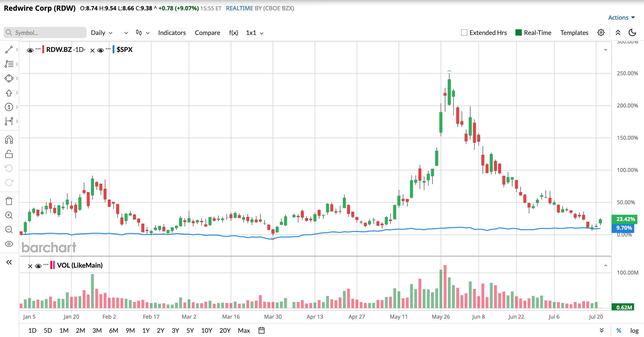
Task: Open the f(x) expressions menu
Action: point(233,32)
